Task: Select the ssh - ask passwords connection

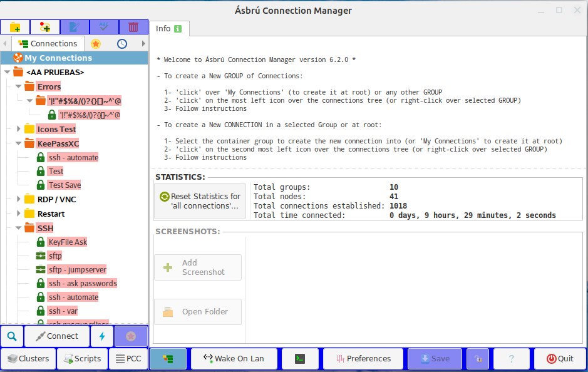Action: (x=83, y=284)
